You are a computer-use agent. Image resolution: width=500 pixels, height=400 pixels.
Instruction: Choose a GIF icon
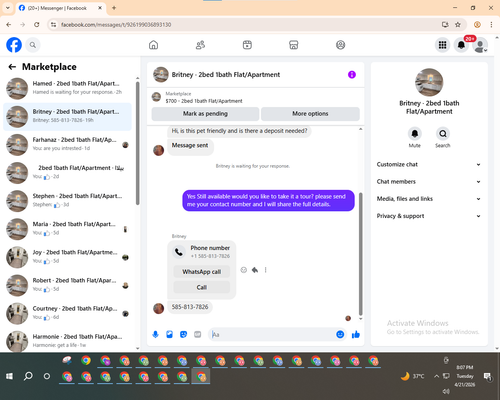coord(198,334)
